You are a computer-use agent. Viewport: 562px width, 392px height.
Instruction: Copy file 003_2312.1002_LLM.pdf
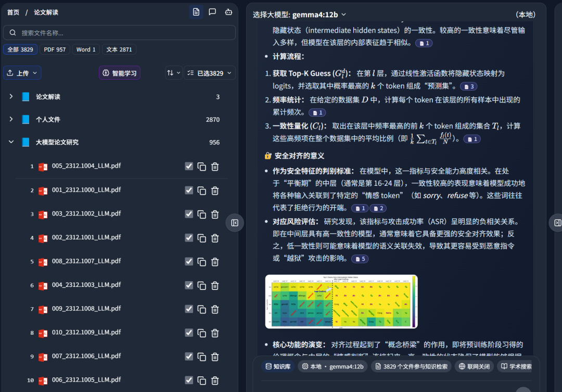pos(202,214)
